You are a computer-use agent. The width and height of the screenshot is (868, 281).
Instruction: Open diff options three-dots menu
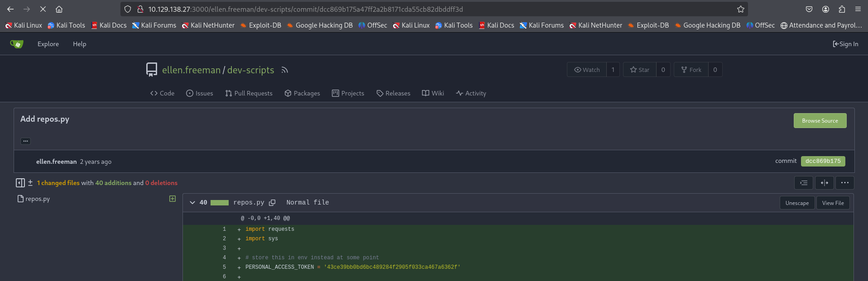pyautogui.click(x=845, y=183)
